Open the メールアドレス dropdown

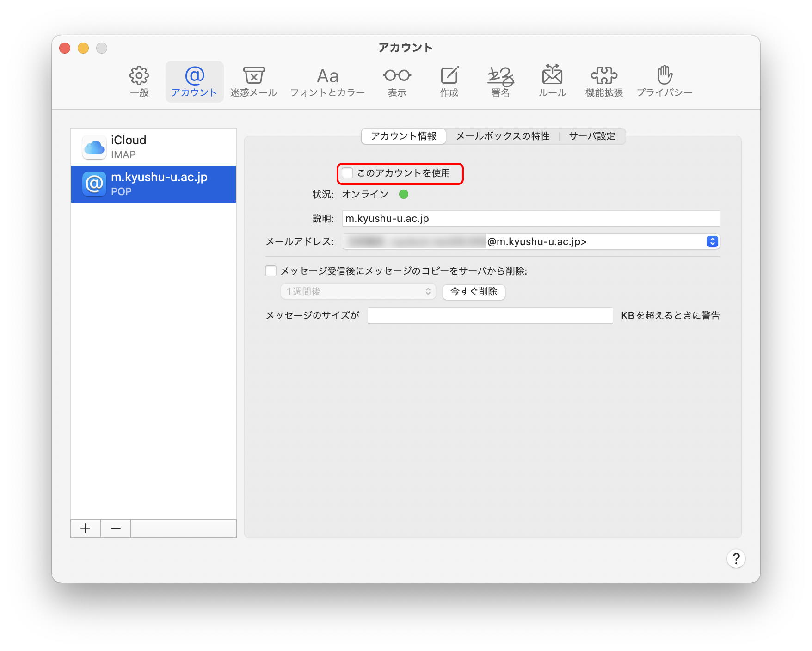pos(531,241)
